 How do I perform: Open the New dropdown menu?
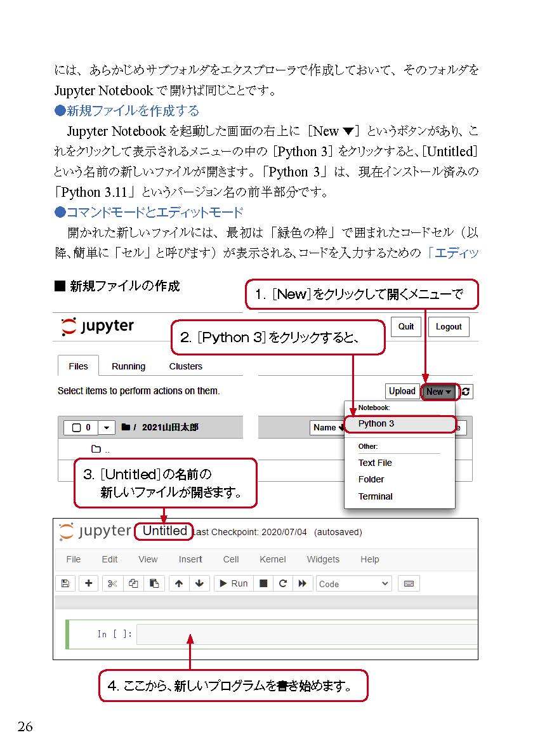[x=438, y=392]
